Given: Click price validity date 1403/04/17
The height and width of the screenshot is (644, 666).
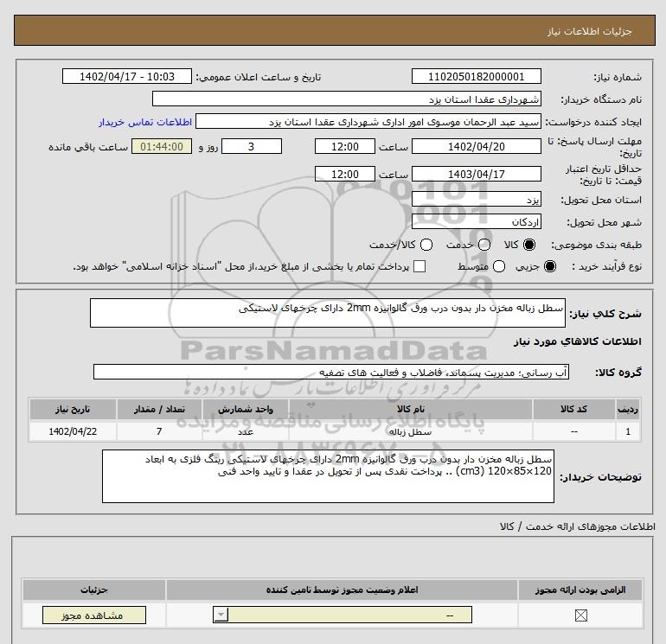Looking at the screenshot, I should click(476, 174).
